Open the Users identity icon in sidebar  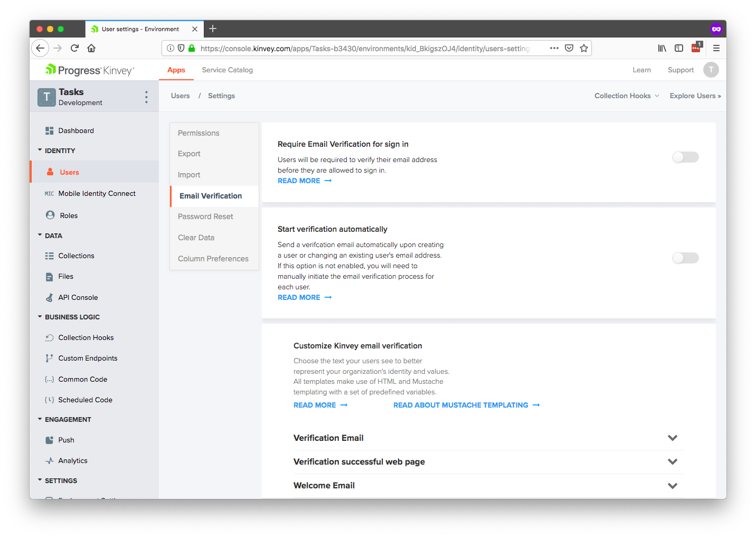[49, 172]
